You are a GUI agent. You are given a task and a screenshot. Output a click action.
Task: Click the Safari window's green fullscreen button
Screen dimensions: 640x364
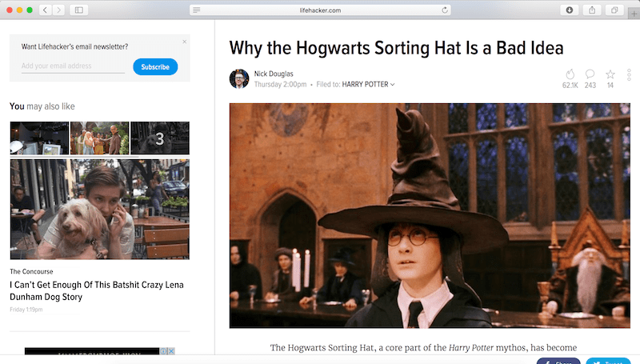point(30,10)
